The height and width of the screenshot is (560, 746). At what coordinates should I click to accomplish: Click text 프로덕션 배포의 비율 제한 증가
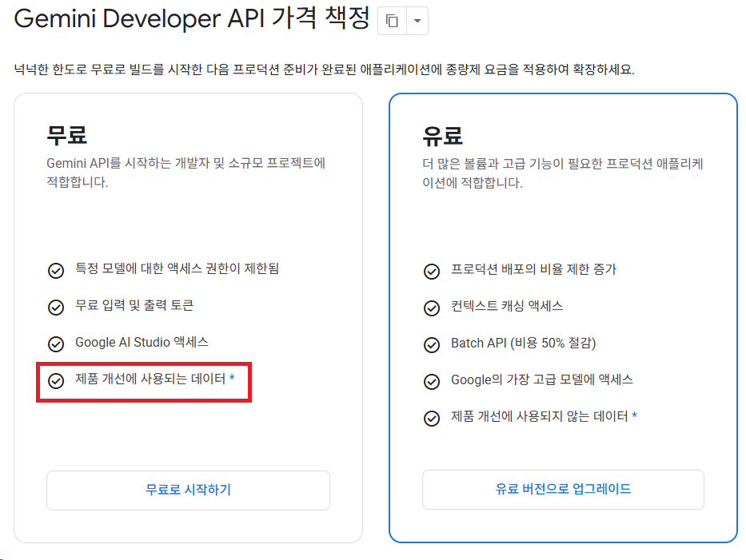coord(533,269)
